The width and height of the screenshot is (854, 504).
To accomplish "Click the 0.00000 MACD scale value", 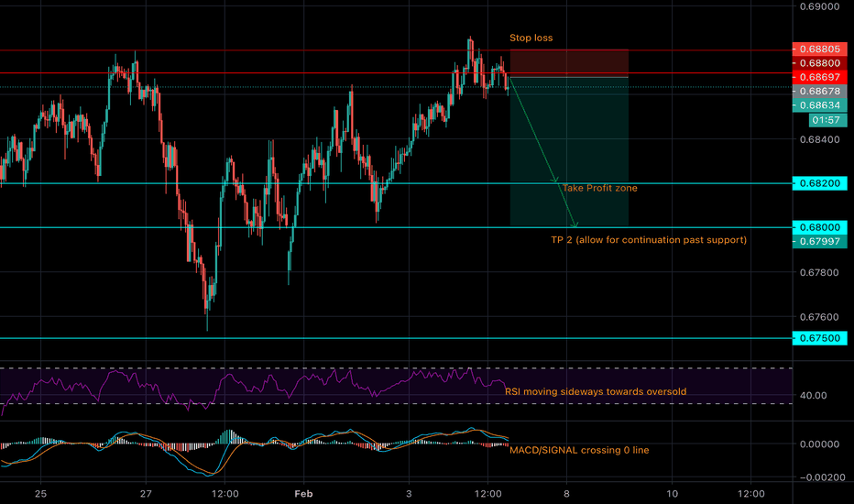I will coord(820,444).
